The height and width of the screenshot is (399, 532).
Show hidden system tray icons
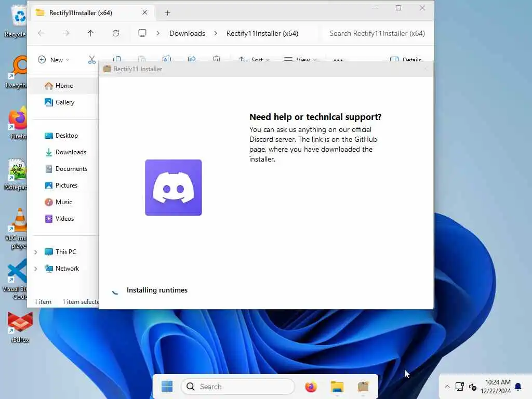[x=447, y=387]
